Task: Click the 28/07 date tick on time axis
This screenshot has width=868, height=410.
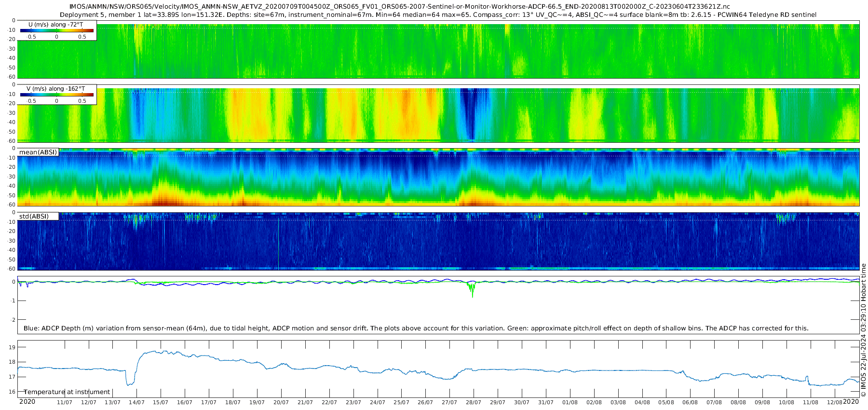Action: click(x=473, y=402)
